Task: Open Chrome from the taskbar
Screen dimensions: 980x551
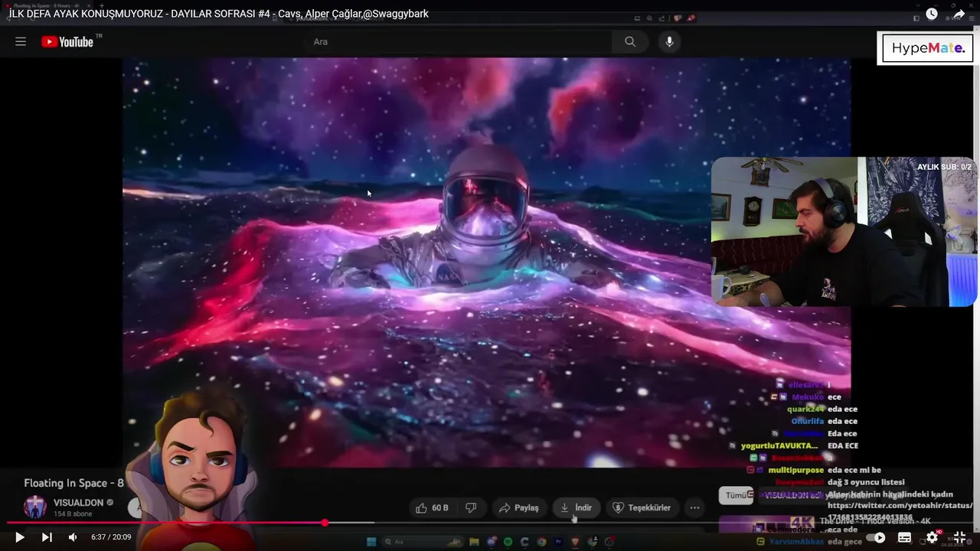Action: pos(542,542)
